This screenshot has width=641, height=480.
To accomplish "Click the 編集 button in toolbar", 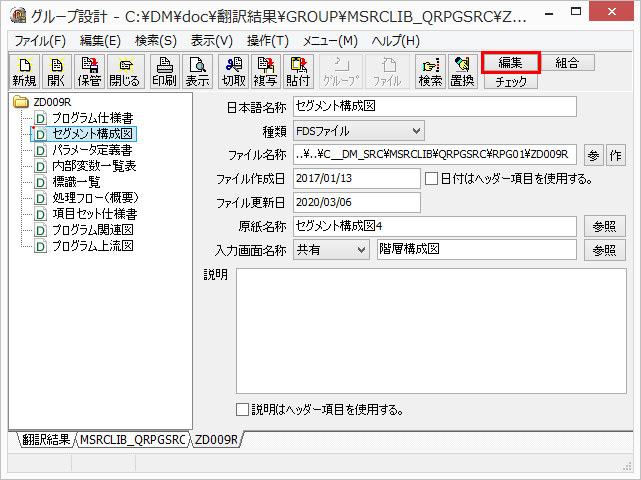I will (x=511, y=63).
